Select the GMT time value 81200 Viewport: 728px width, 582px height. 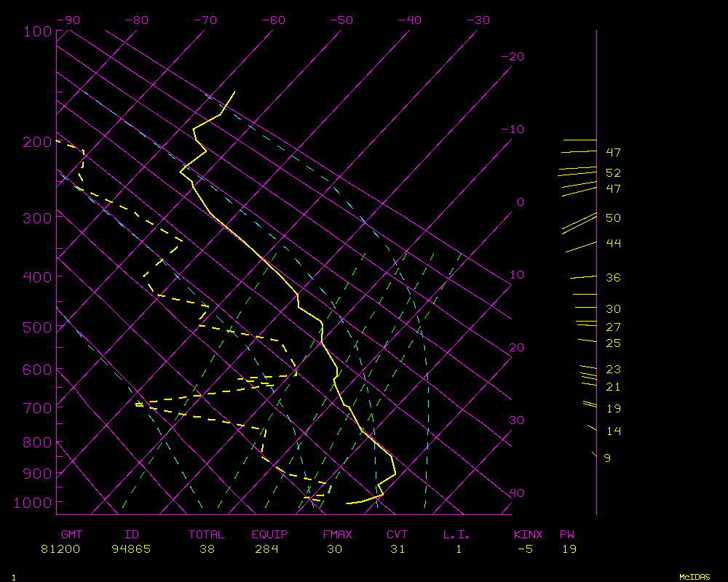coord(61,549)
